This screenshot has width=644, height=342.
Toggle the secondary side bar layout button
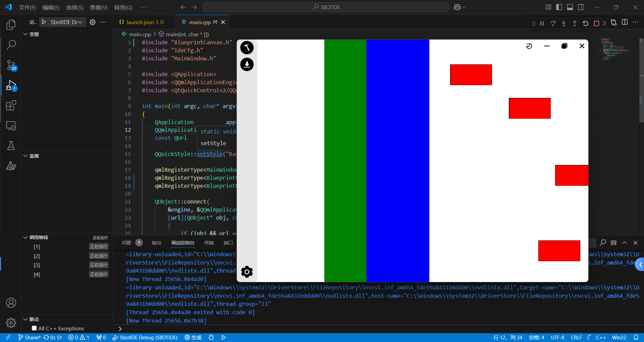(x=581, y=7)
